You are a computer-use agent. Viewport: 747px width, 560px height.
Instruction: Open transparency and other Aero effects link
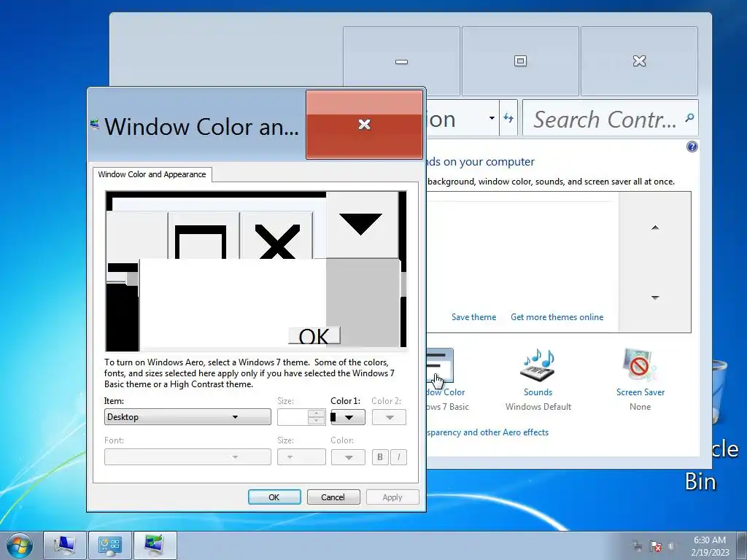click(488, 432)
